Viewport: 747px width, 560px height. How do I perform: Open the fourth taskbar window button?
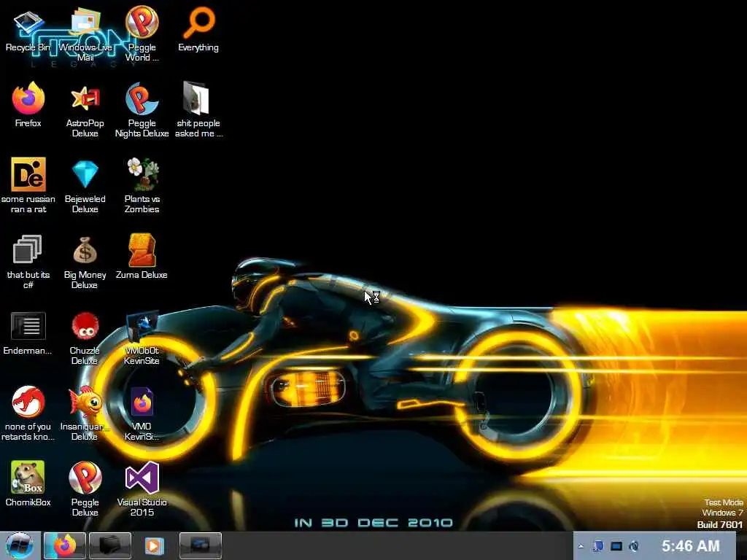point(201,545)
